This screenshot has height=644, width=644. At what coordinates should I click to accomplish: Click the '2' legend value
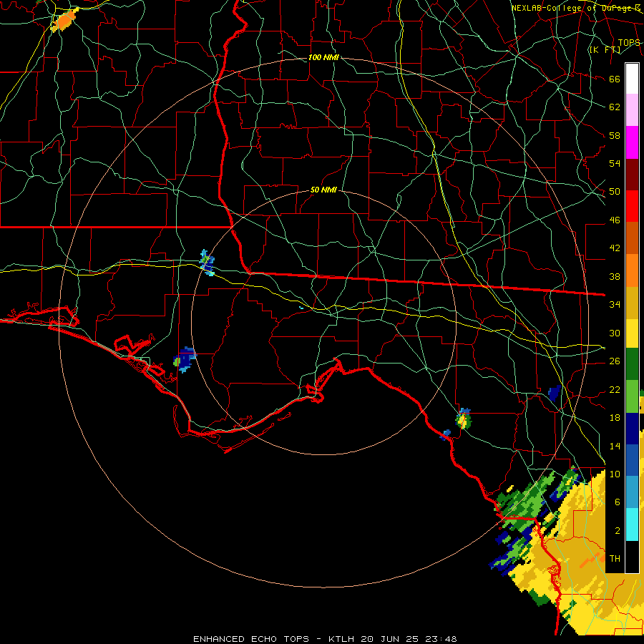(617, 531)
